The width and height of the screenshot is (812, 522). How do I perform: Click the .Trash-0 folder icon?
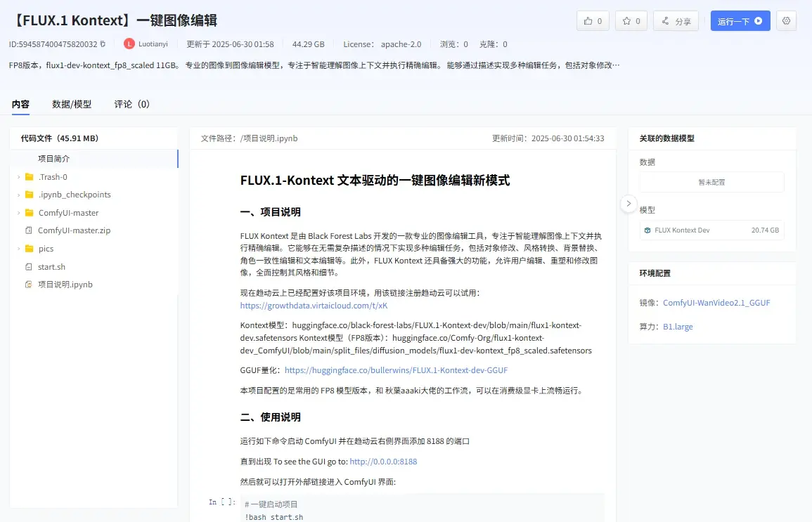click(30, 177)
